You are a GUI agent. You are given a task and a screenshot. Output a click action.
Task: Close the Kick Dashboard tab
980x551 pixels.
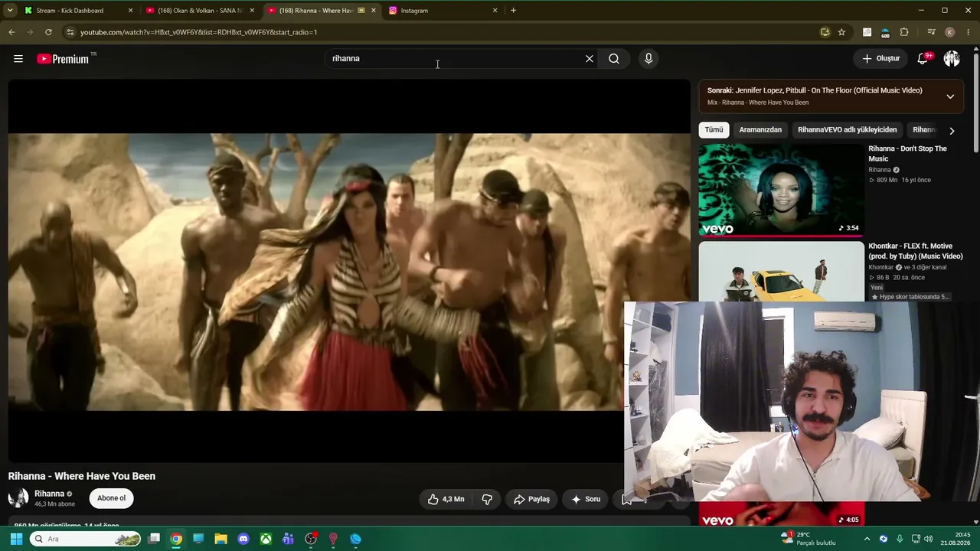(x=130, y=11)
